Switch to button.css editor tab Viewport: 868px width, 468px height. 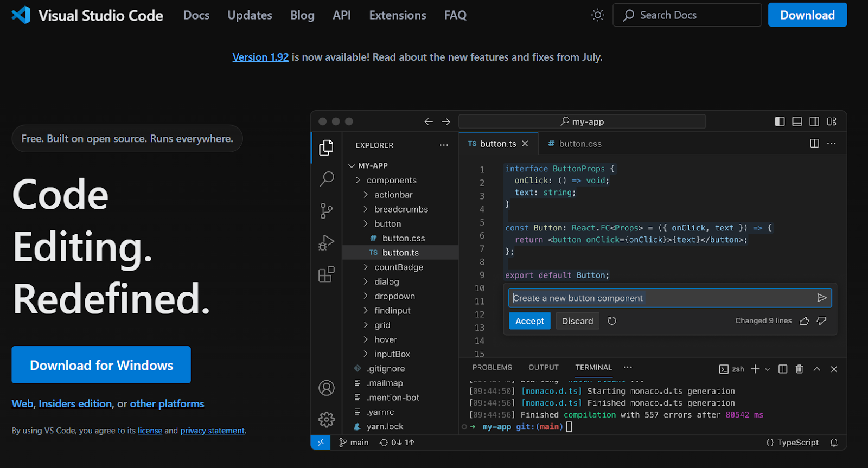point(575,144)
